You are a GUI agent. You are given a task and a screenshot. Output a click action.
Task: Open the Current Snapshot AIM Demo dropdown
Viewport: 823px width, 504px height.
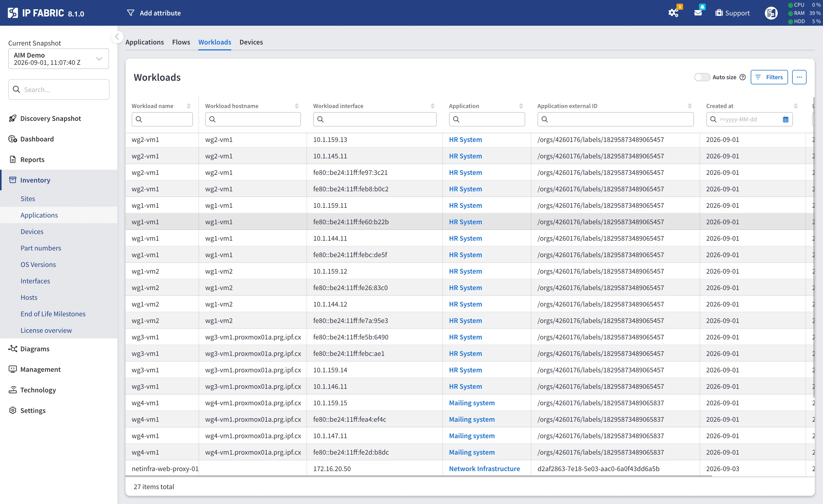58,59
